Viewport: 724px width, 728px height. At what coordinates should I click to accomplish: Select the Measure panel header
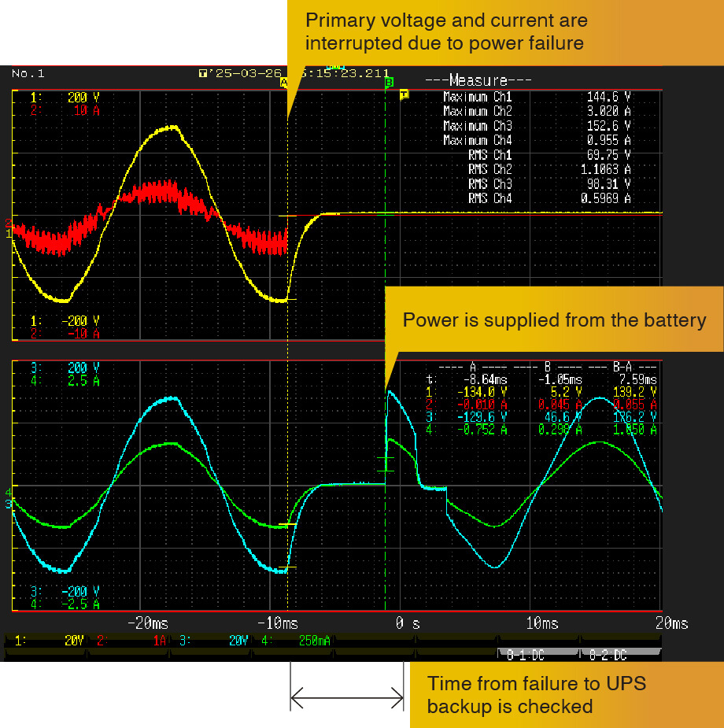478,80
